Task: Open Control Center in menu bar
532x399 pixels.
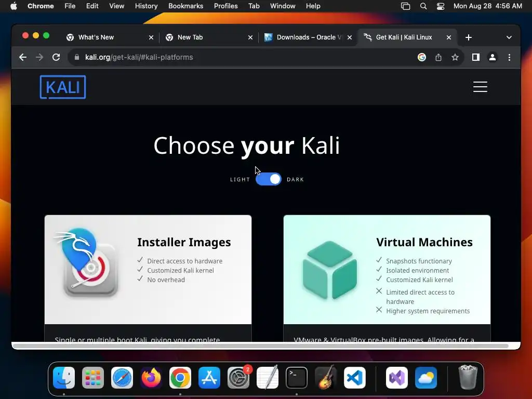Action: coord(441,6)
